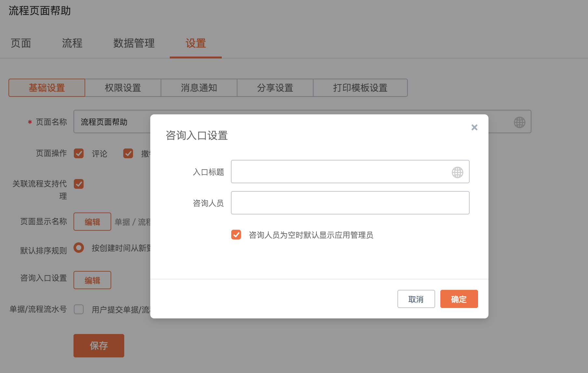Open the 数据管理 tab

(134, 43)
